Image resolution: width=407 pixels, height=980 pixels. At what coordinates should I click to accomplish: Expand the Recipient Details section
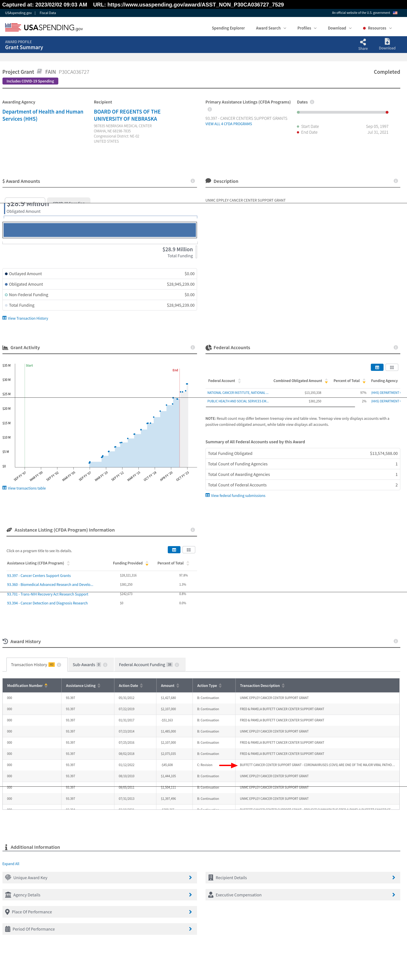coord(302,878)
